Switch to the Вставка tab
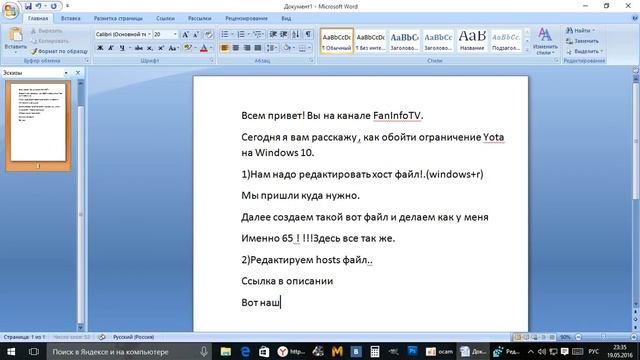Screen dimensions: 640x360 (71, 18)
